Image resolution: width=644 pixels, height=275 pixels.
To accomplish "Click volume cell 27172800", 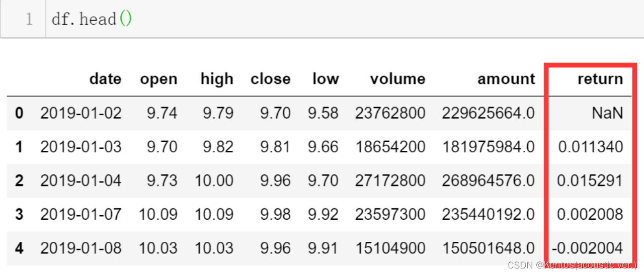I will pyautogui.click(x=390, y=180).
